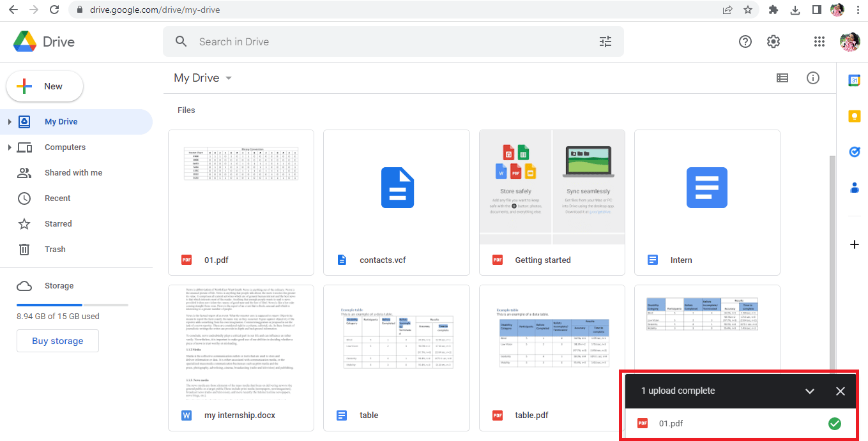Viewport: 868px width, 441px height.
Task: Select the table Google Doc card
Action: pyautogui.click(x=397, y=358)
